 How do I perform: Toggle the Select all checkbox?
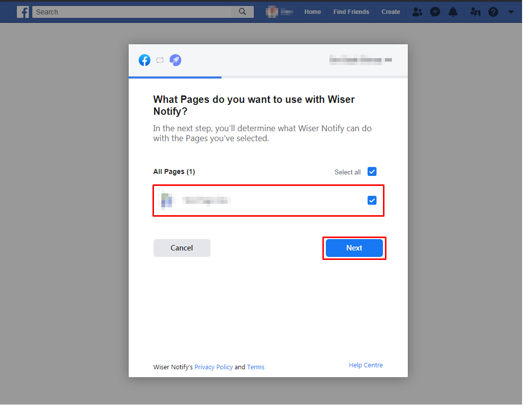coord(372,172)
